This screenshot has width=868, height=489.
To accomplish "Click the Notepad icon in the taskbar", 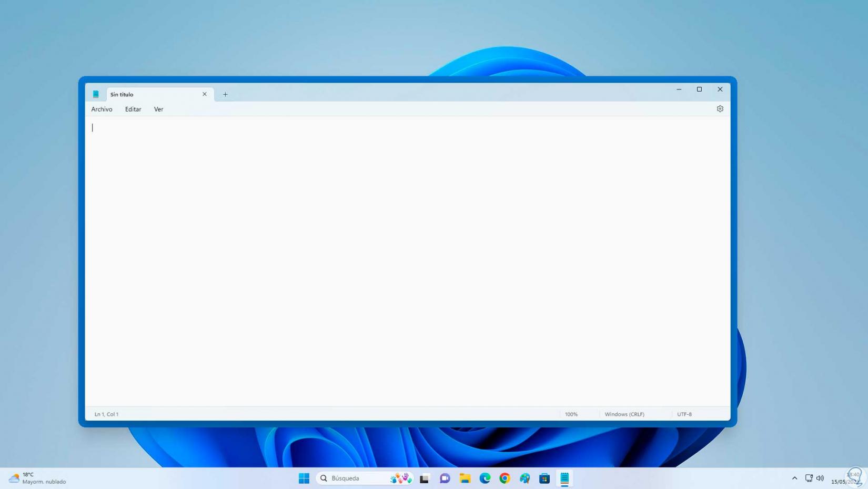I will [x=564, y=478].
